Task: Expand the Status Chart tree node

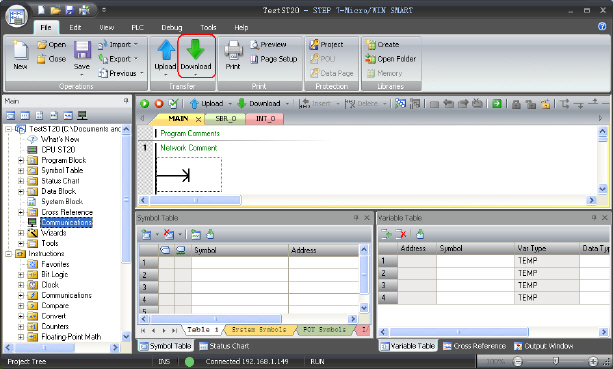Action: coord(21,181)
